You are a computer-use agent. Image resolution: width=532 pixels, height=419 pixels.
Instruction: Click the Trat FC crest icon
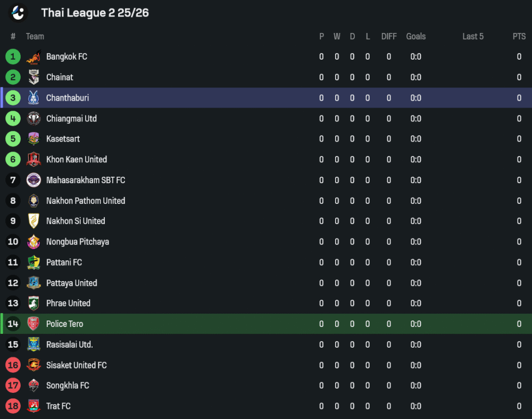(x=34, y=406)
